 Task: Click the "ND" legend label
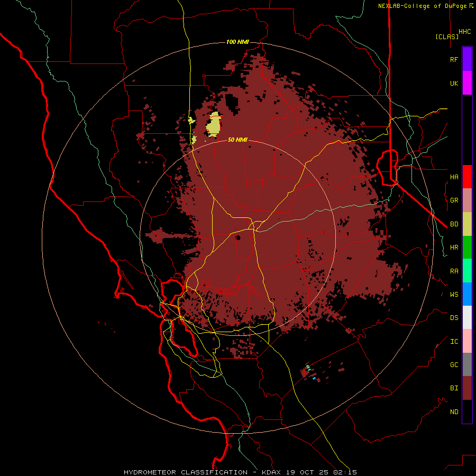(x=454, y=411)
